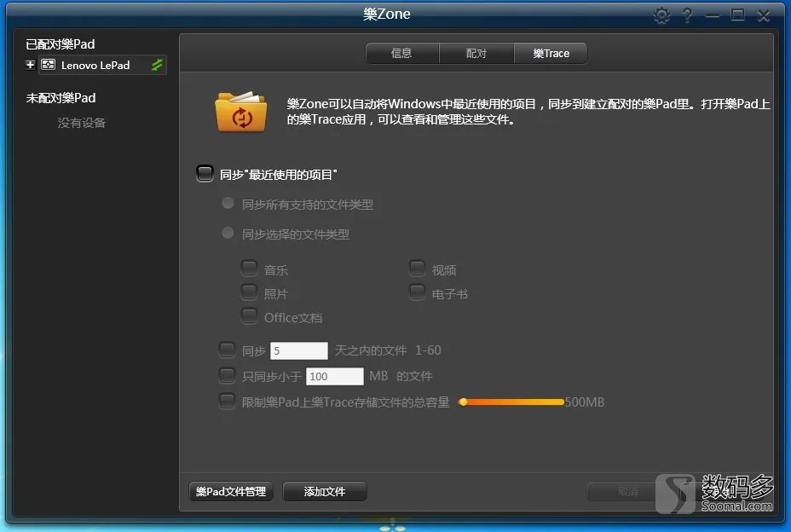Open the settings gear in the title bar
This screenshot has height=532, width=791.
point(661,15)
